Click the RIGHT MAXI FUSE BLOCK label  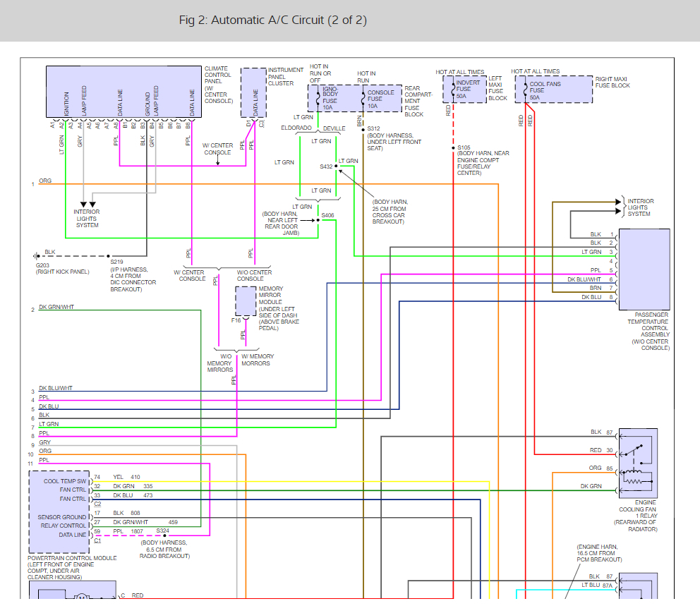(612, 82)
